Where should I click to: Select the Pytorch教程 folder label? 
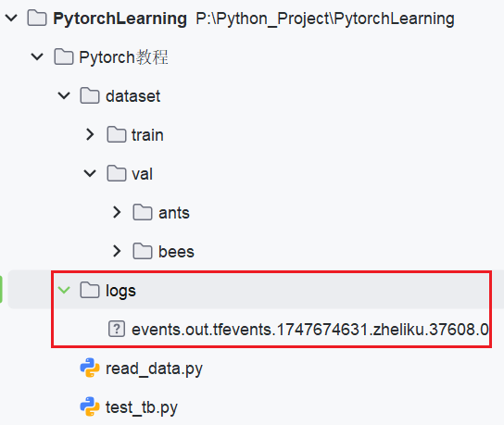click(x=123, y=57)
